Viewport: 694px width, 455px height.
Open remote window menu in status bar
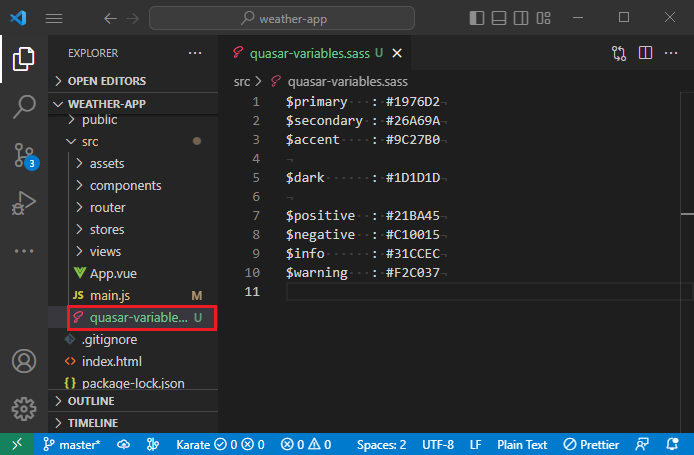(17, 444)
